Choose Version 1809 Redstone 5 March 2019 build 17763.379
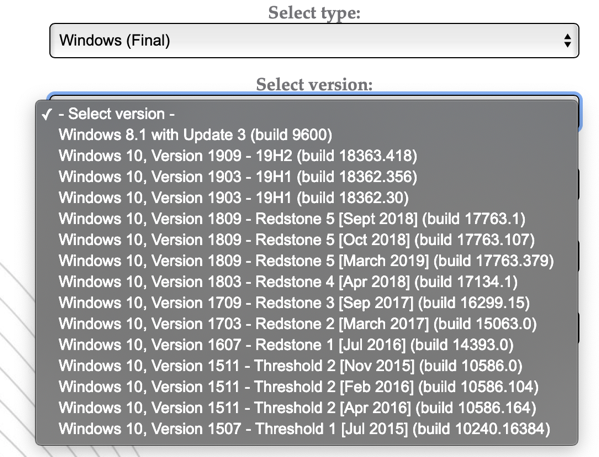The height and width of the screenshot is (457, 599). pos(307,261)
